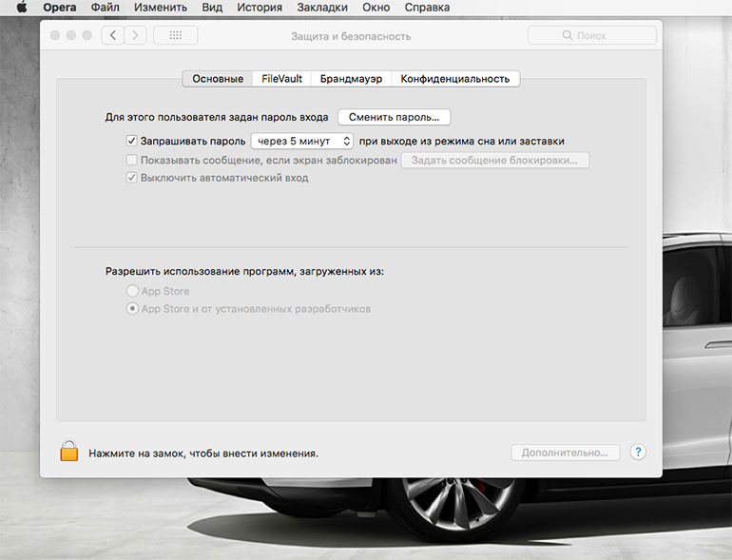Click the window zoom button
The width and height of the screenshot is (732, 560).
[87, 35]
